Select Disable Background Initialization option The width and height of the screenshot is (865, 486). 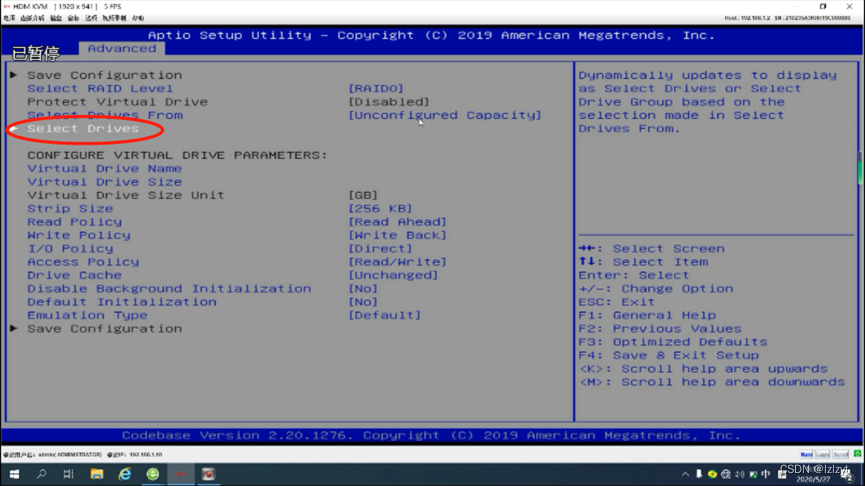[x=169, y=289]
